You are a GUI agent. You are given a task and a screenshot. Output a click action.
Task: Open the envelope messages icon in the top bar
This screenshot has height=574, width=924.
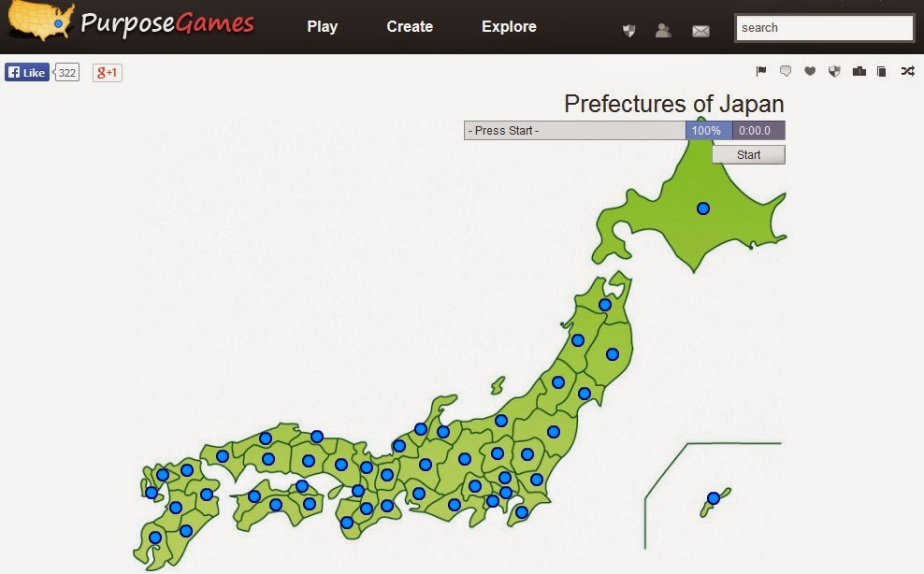(x=701, y=30)
